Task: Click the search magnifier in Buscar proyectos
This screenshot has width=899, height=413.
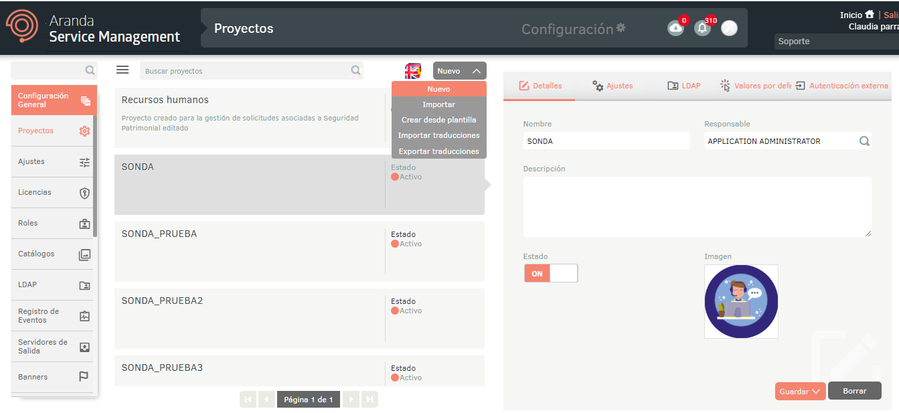Action: pyautogui.click(x=356, y=71)
